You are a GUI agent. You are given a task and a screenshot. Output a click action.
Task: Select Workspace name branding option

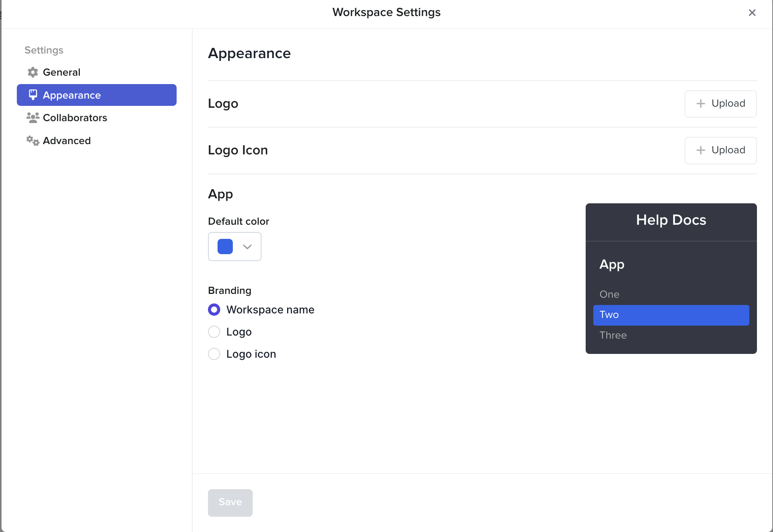[x=214, y=310]
